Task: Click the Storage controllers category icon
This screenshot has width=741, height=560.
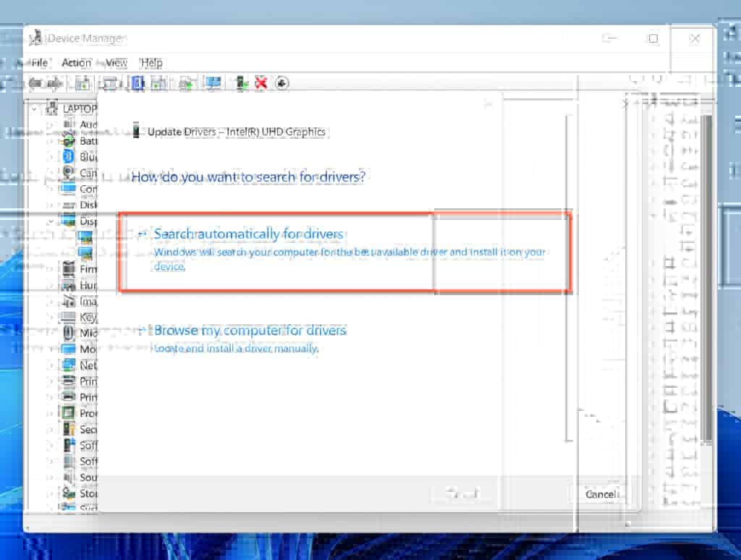Action: pos(69,493)
